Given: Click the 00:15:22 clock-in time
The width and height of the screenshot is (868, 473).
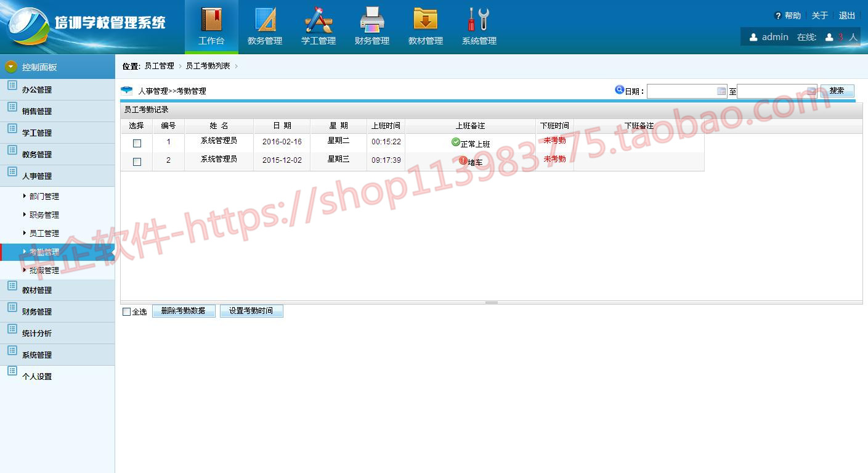Looking at the screenshot, I should click(x=386, y=142).
